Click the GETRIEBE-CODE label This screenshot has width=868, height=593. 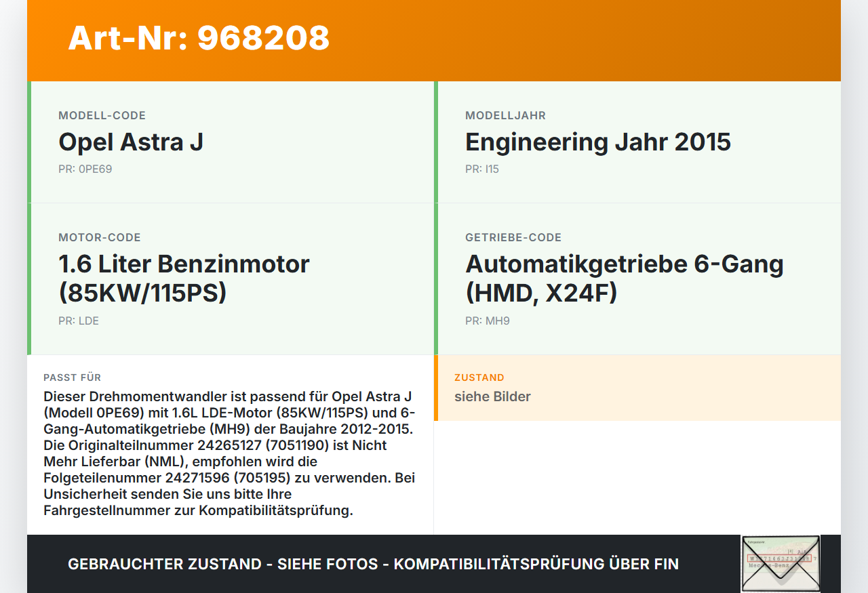click(x=513, y=238)
